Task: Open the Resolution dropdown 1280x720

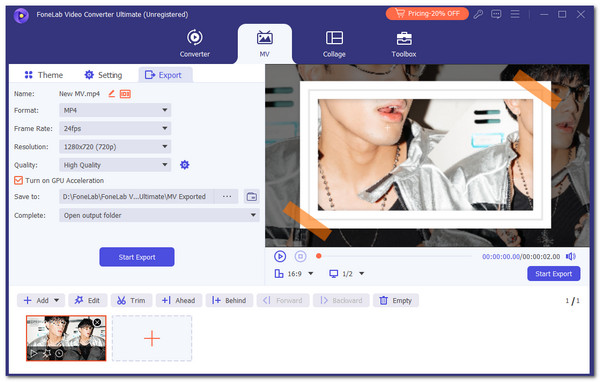Action: (115, 147)
